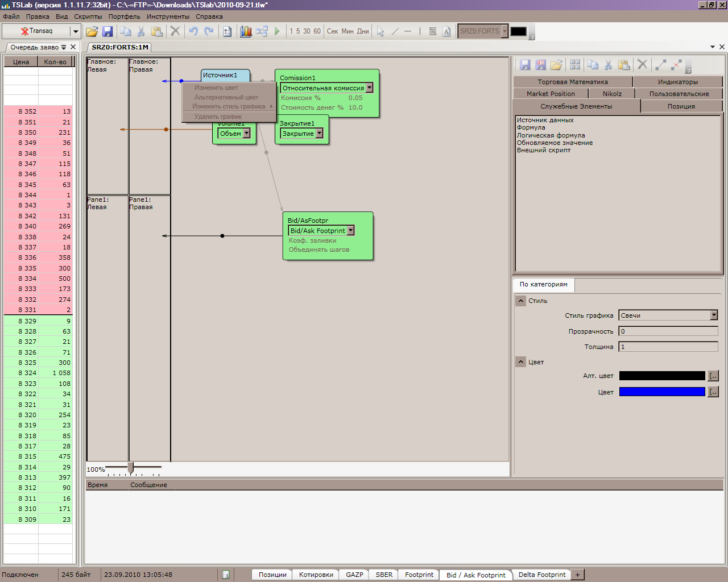Click the 'Прозрачность' input field
Viewport: 728px width, 582px height.
(668, 331)
